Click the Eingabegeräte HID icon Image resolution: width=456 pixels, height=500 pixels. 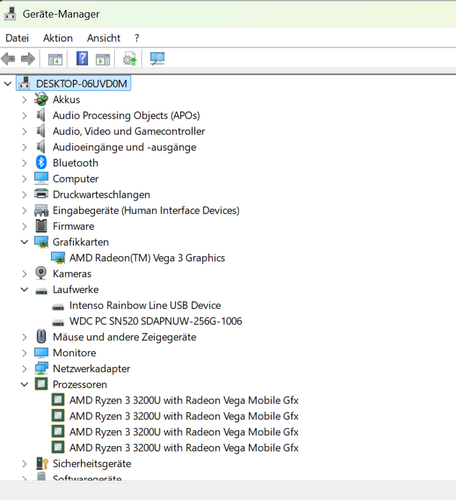pyautogui.click(x=41, y=210)
